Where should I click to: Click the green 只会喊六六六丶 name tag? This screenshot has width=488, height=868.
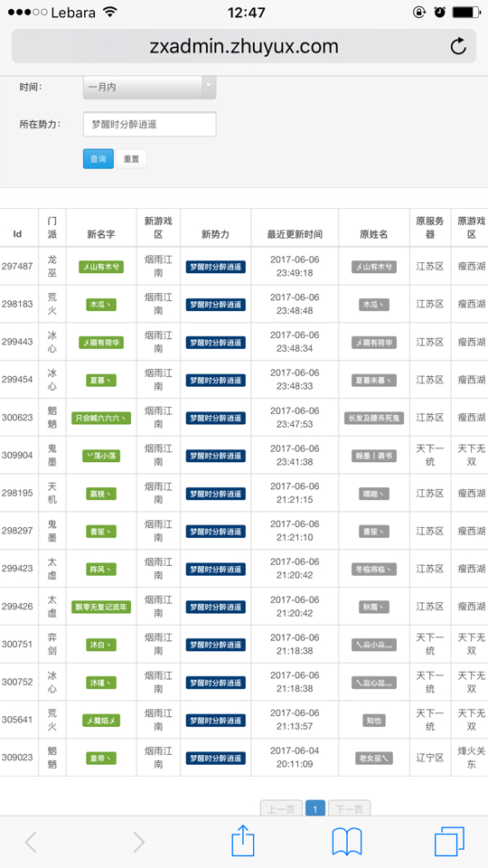pos(101,418)
